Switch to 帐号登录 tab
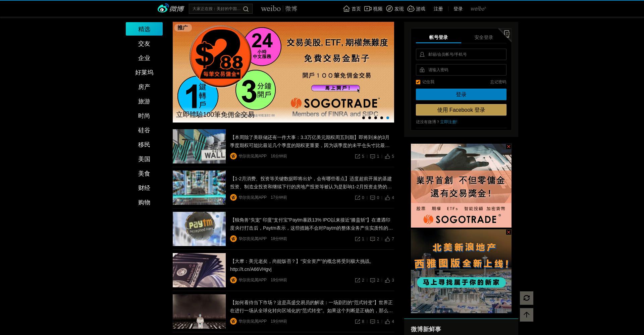This screenshot has width=644, height=335. pyautogui.click(x=438, y=37)
